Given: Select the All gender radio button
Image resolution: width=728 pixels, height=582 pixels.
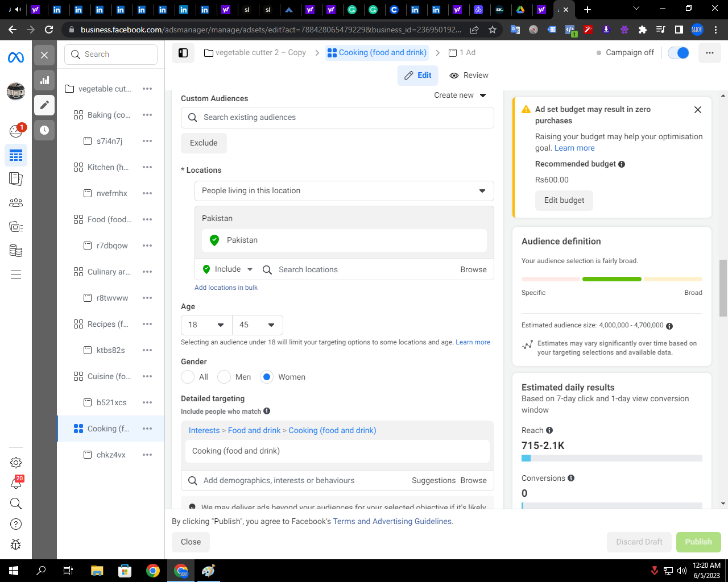Looking at the screenshot, I should click(188, 377).
